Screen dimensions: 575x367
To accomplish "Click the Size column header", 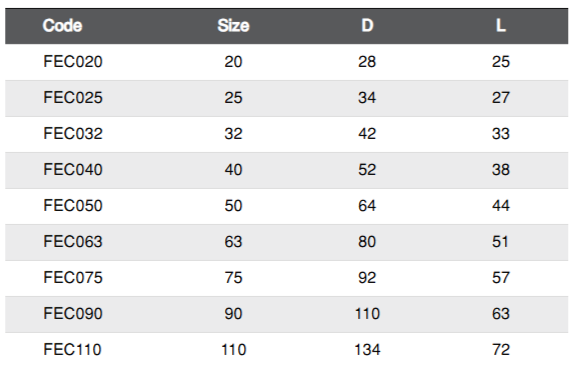I will pyautogui.click(x=233, y=26).
